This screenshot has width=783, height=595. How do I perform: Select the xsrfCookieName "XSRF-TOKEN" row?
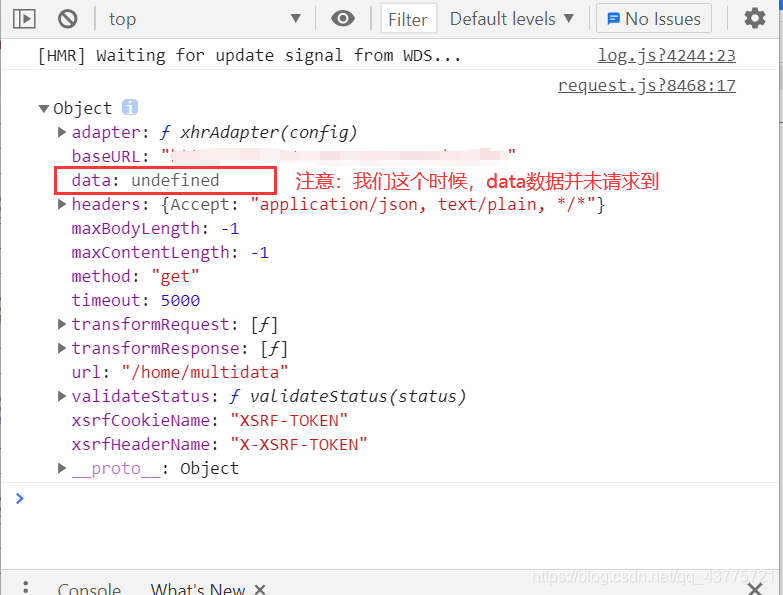[210, 420]
